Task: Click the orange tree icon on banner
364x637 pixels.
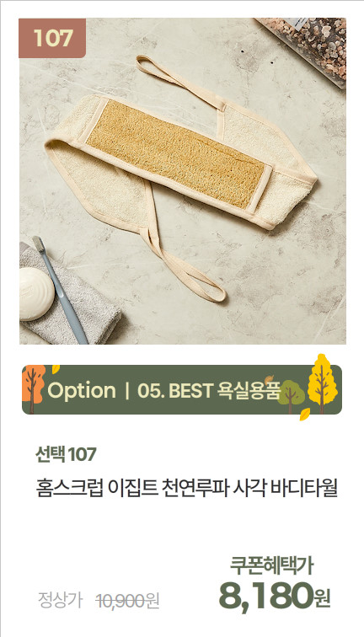Action: [33, 389]
